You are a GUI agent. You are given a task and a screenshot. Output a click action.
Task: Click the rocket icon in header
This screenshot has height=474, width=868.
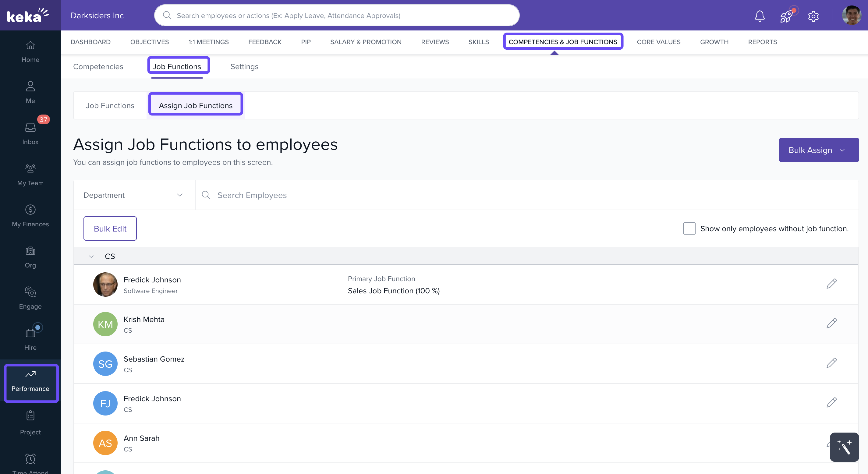786,16
